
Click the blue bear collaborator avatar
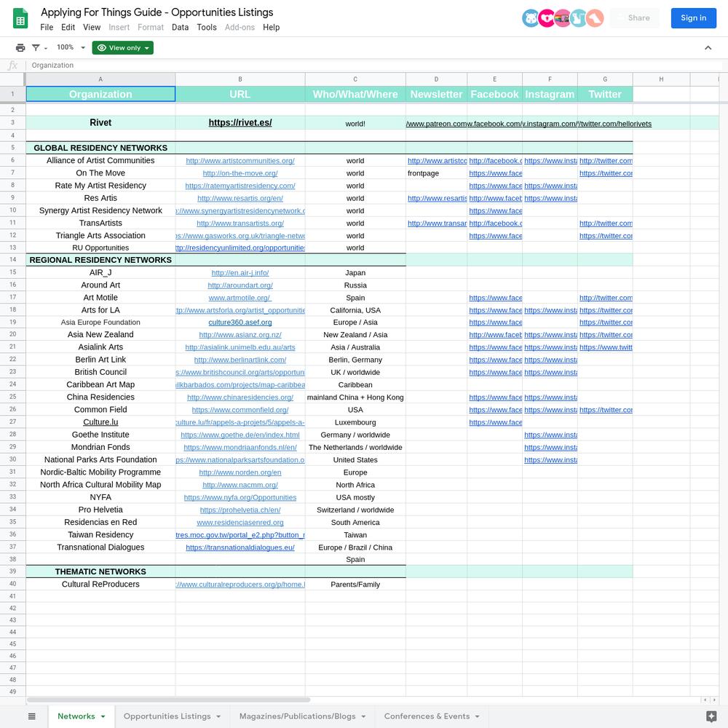[x=531, y=18]
